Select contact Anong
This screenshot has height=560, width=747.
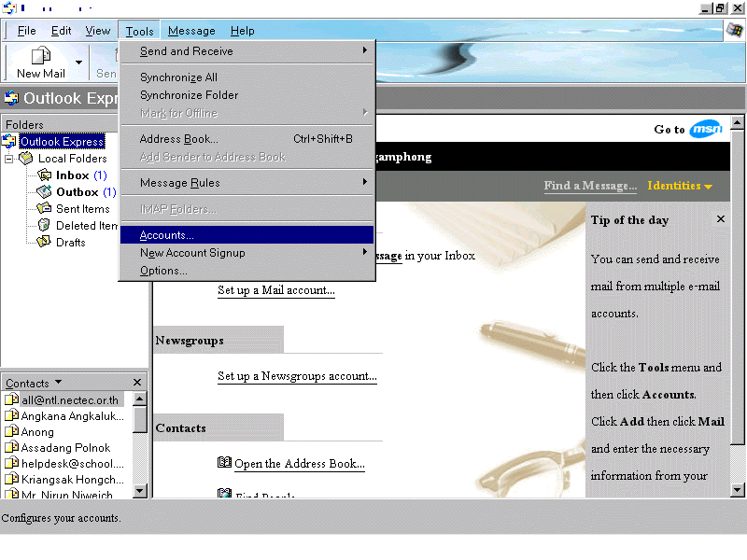(37, 432)
